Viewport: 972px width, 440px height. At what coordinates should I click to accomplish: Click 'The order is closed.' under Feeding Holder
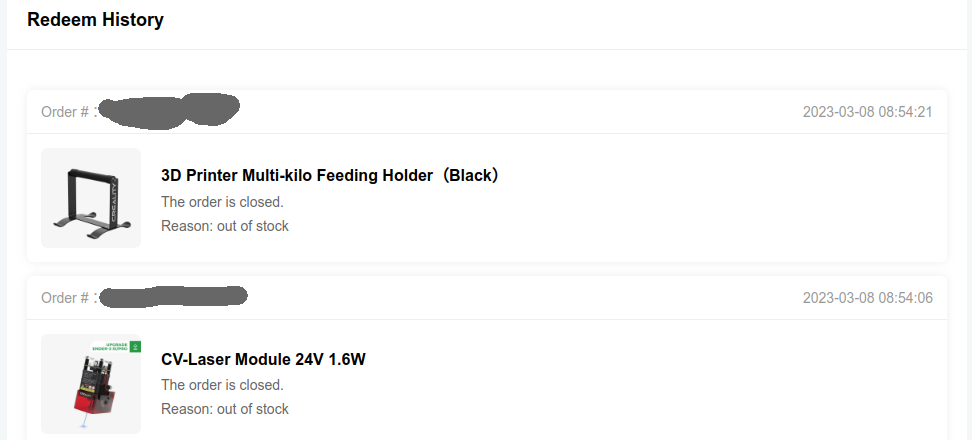(x=222, y=201)
